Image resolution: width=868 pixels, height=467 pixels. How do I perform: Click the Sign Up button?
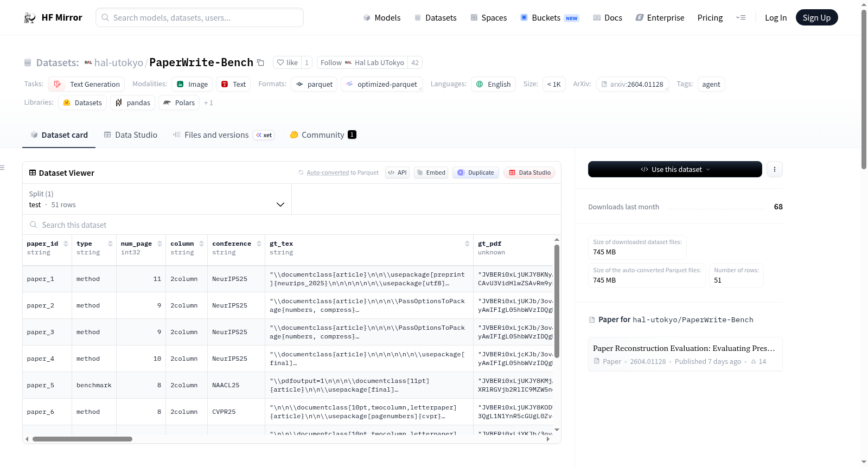pos(816,18)
